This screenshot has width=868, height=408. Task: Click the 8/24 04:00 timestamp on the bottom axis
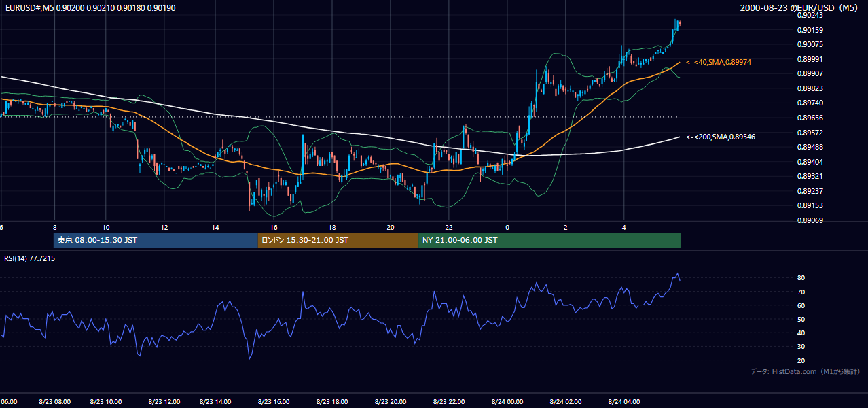(x=623, y=402)
